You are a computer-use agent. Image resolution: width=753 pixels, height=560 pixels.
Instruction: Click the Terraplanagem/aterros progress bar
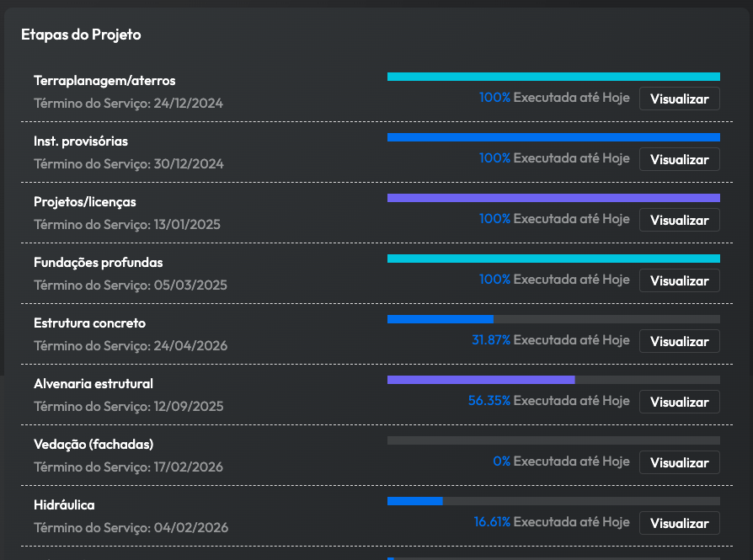tap(553, 77)
